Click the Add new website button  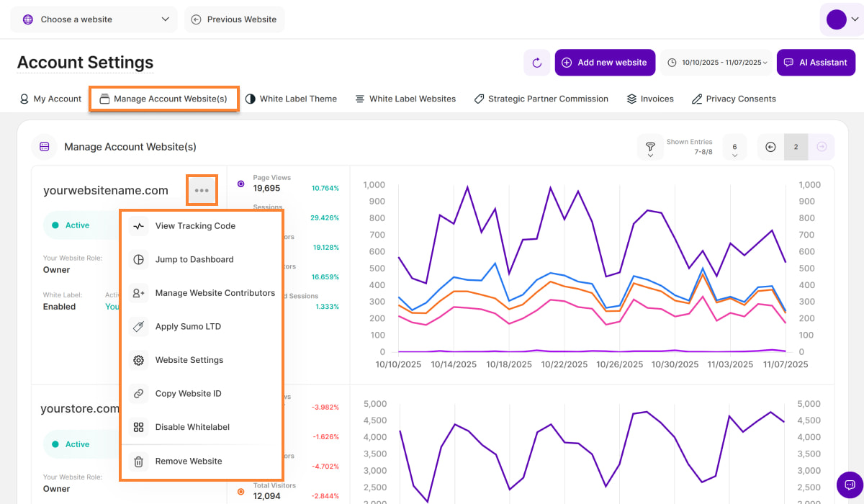tap(605, 63)
